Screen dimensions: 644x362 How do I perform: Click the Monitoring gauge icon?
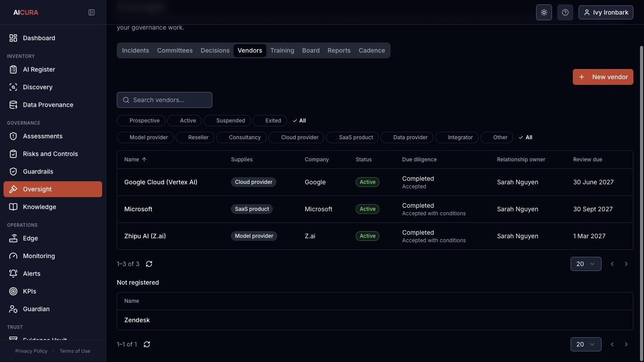click(x=13, y=256)
